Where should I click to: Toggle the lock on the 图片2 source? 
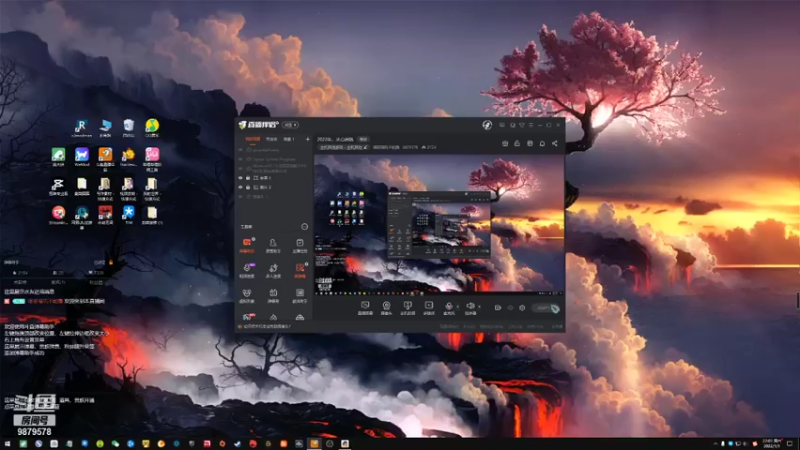(x=248, y=187)
